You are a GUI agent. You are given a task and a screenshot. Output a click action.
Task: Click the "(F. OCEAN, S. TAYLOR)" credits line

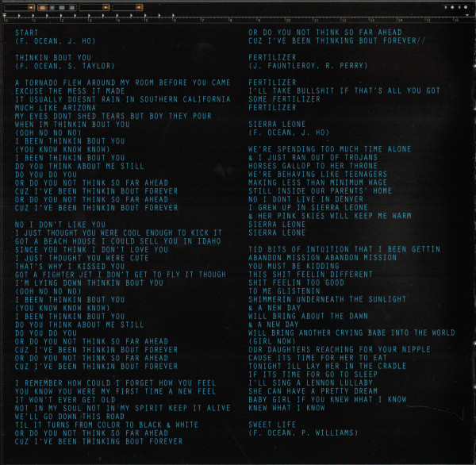pos(65,66)
